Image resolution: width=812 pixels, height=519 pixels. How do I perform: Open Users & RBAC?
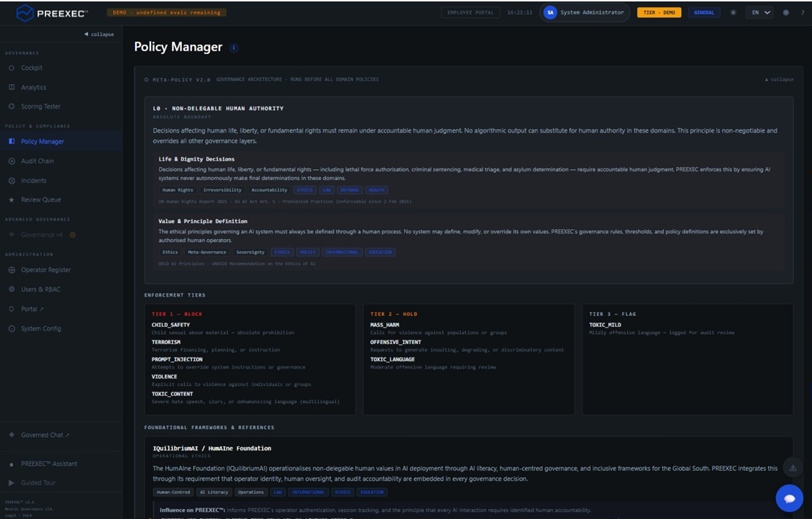40,289
